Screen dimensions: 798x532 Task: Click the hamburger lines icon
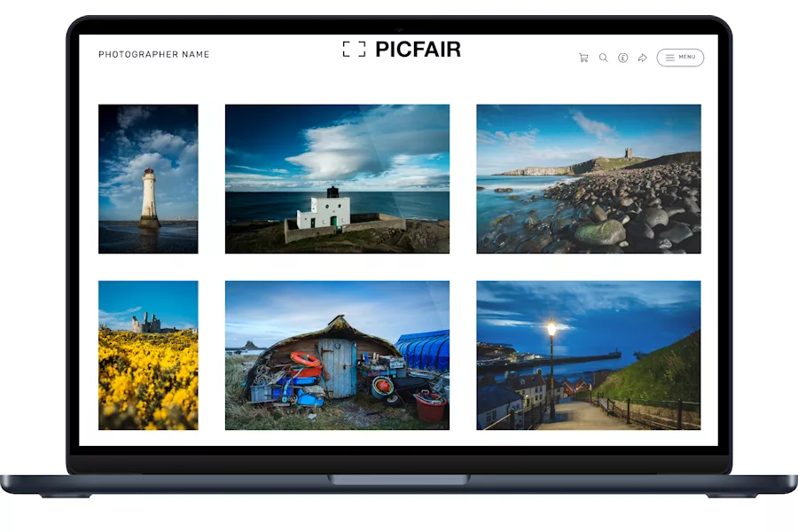click(x=669, y=58)
